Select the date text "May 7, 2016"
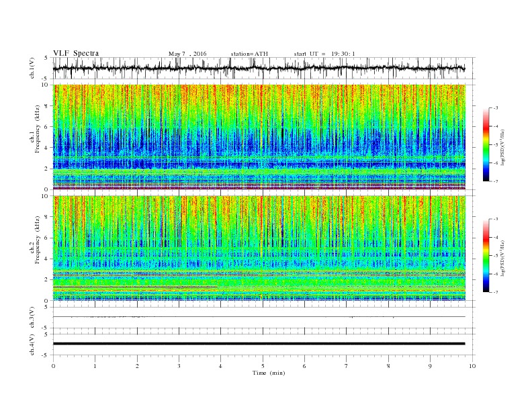 (x=187, y=54)
